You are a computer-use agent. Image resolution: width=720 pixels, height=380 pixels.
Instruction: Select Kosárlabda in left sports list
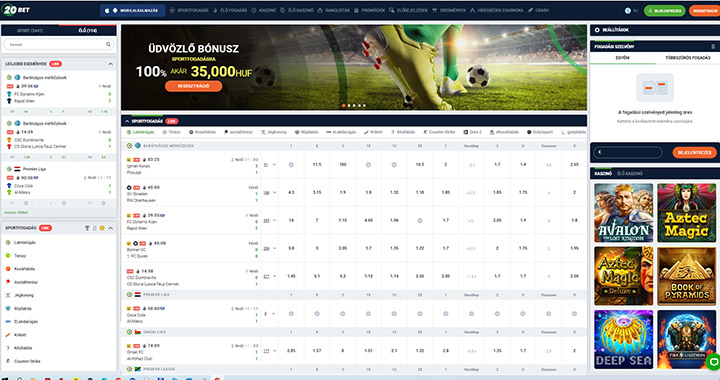pyautogui.click(x=24, y=269)
